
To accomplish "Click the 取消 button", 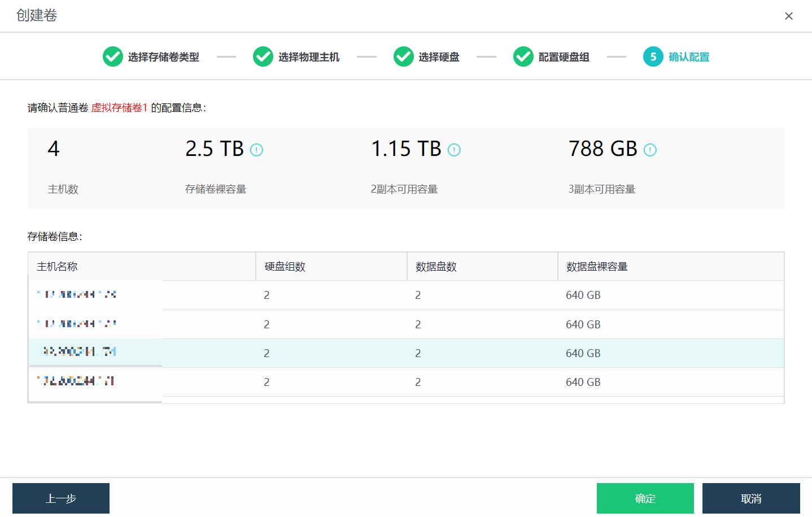I will [x=751, y=498].
